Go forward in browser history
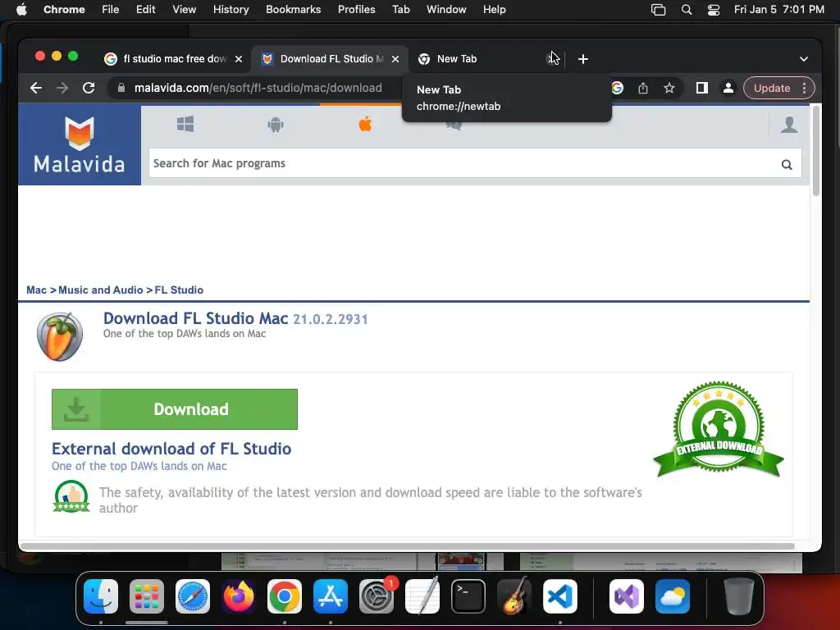The width and height of the screenshot is (840, 630). (x=62, y=88)
